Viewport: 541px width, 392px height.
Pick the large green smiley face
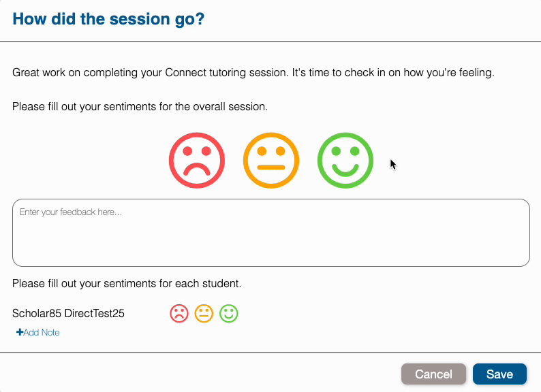coord(345,161)
